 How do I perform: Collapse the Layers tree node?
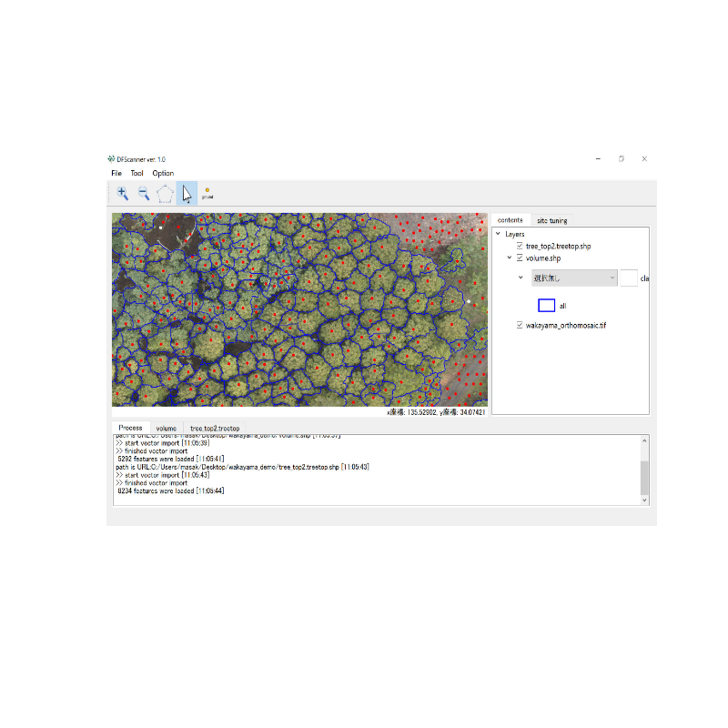pos(498,234)
